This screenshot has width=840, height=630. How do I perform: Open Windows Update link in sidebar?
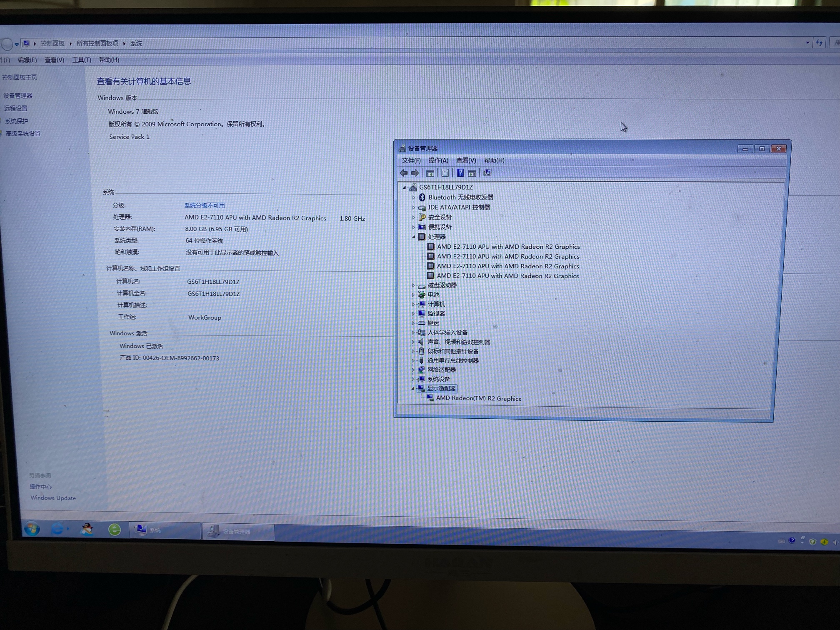[53, 498]
